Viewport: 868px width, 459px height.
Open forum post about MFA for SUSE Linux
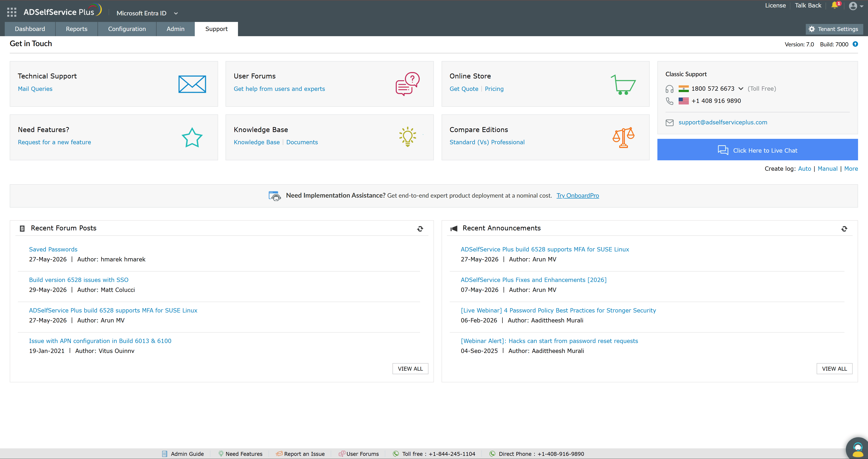[x=113, y=310]
